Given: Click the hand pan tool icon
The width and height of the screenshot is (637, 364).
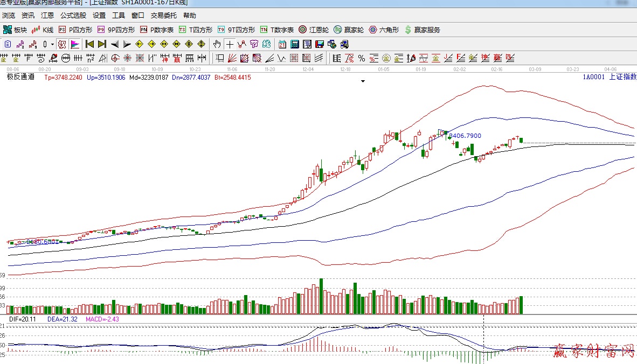Looking at the screenshot, I should tap(217, 44).
